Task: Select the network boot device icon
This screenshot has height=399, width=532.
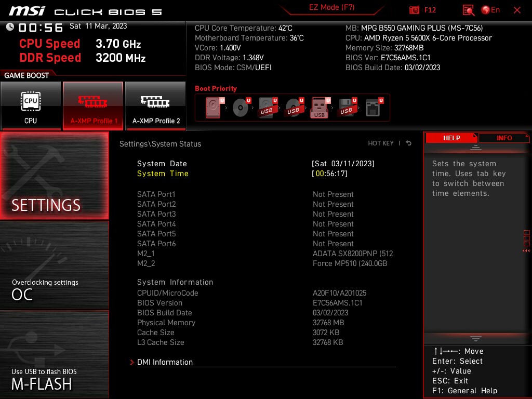Action: pos(374,108)
